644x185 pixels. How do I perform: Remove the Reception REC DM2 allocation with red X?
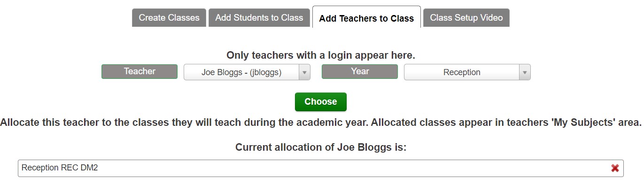(x=614, y=168)
